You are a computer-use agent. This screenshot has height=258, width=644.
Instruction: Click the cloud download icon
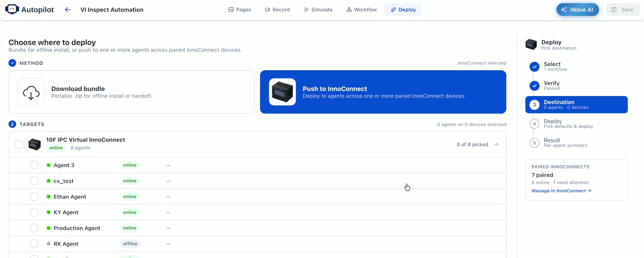click(31, 92)
